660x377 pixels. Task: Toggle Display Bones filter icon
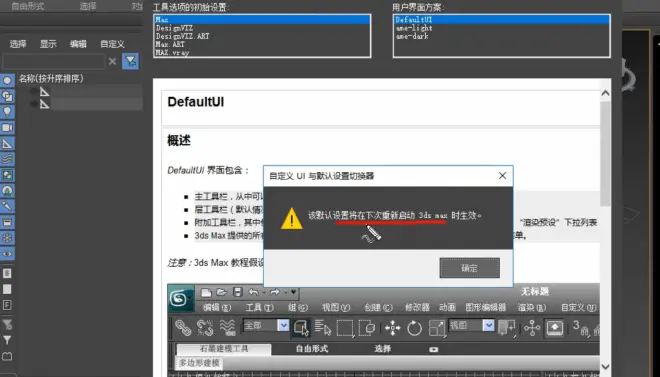[7, 207]
